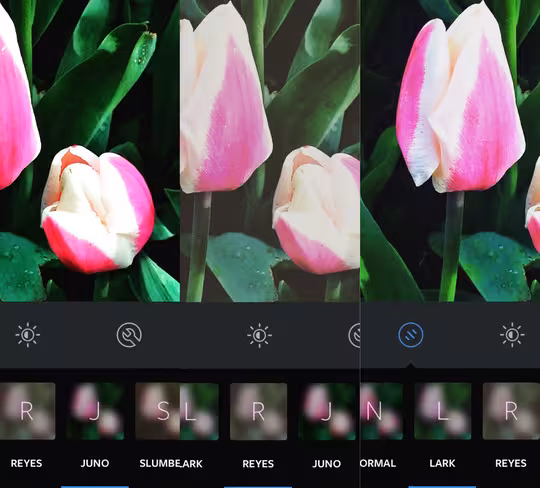The width and height of the screenshot is (540, 488).
Task: Choose the Lark thumbnail next to the Normal thumbnail
Action: tap(443, 411)
